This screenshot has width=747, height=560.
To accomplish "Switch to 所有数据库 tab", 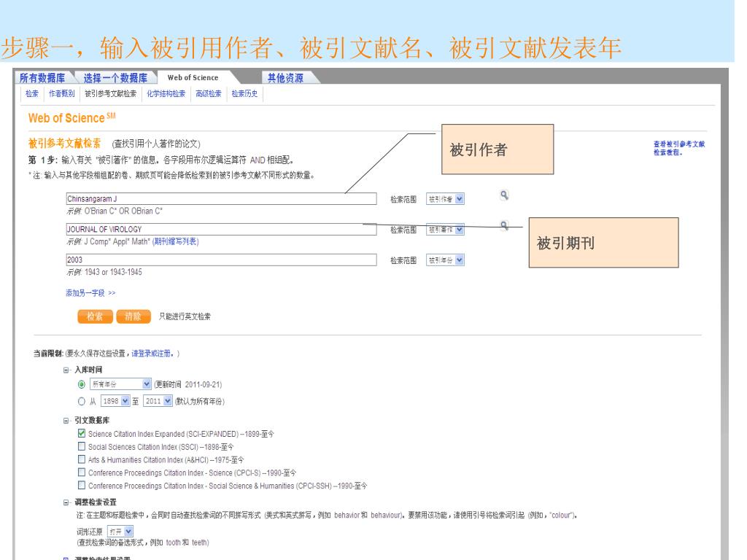I will 42,77.
